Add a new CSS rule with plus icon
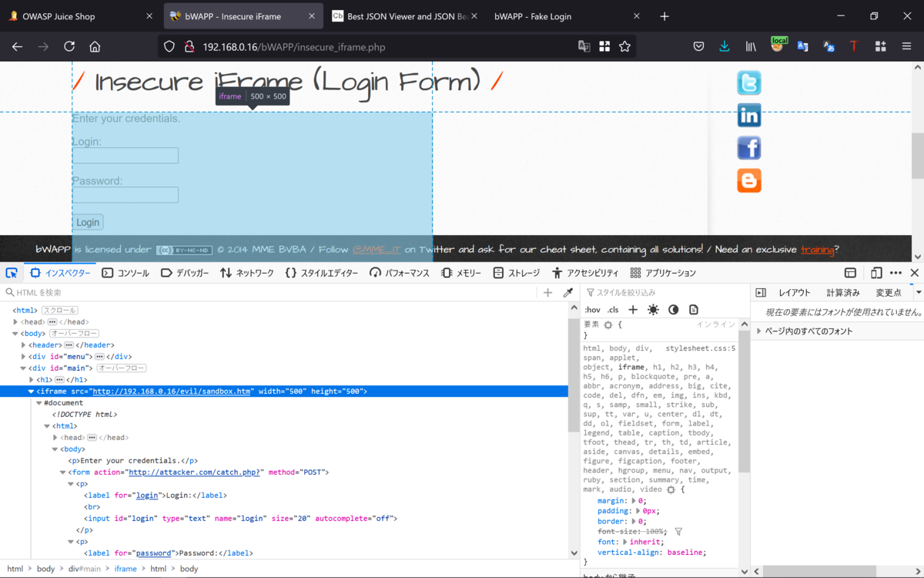924x578 pixels. coord(633,309)
